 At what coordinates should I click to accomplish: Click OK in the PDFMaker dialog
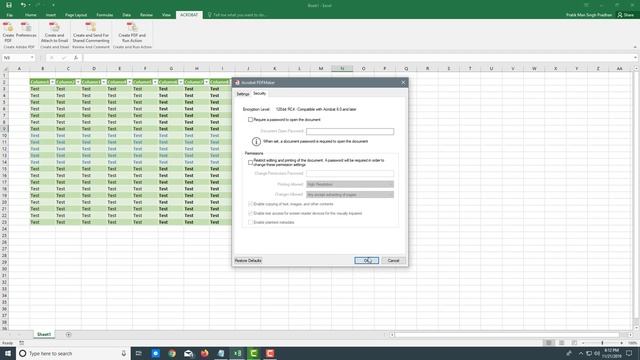[x=367, y=260]
